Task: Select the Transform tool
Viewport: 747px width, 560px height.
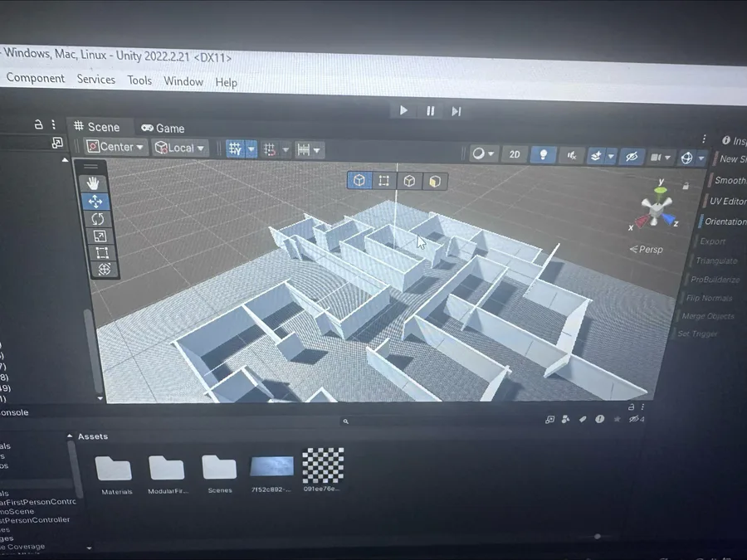Action: click(104, 270)
